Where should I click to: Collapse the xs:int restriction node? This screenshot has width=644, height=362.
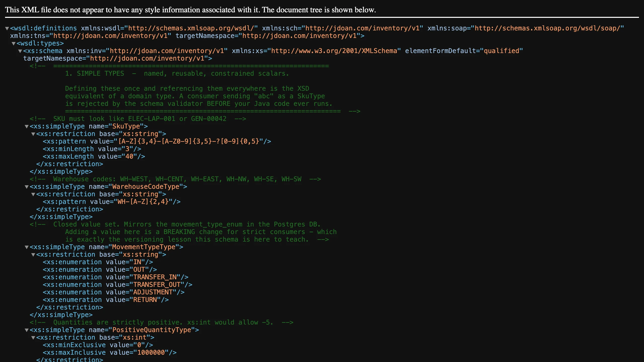(x=33, y=338)
